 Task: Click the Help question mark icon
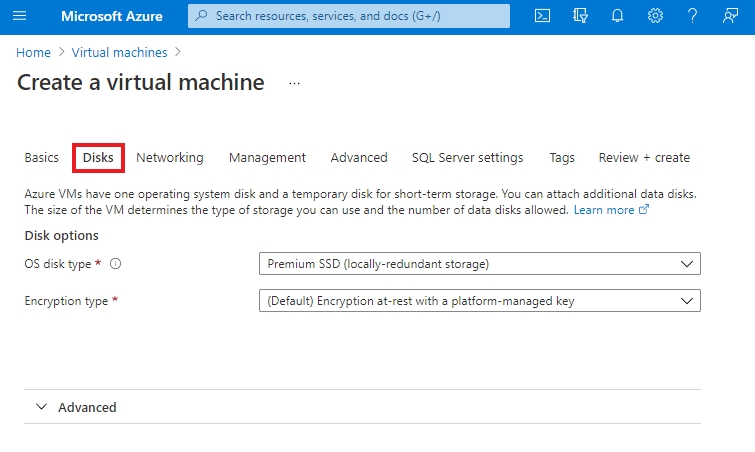coord(692,16)
